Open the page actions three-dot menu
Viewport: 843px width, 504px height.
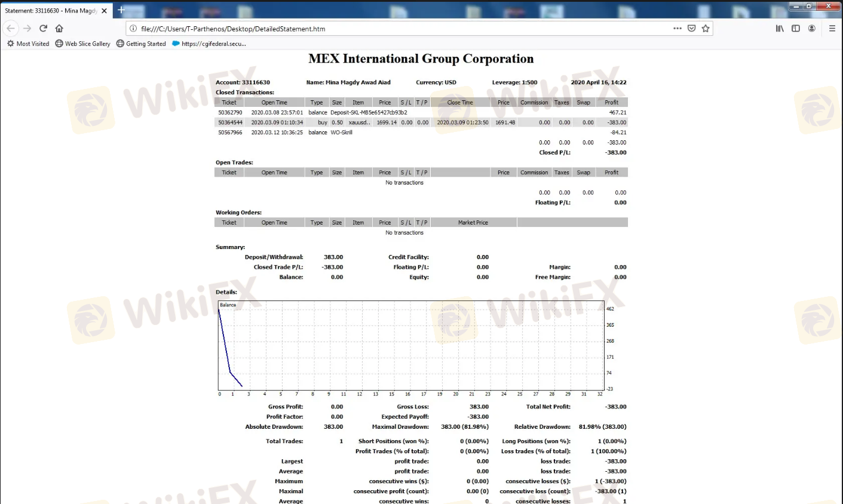coord(677,28)
